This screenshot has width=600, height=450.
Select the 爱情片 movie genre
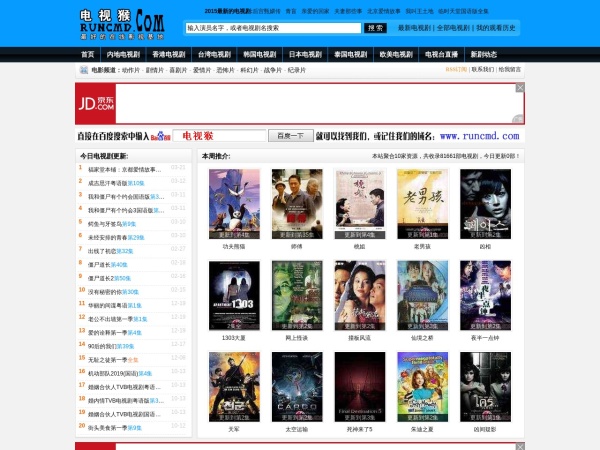coord(202,70)
